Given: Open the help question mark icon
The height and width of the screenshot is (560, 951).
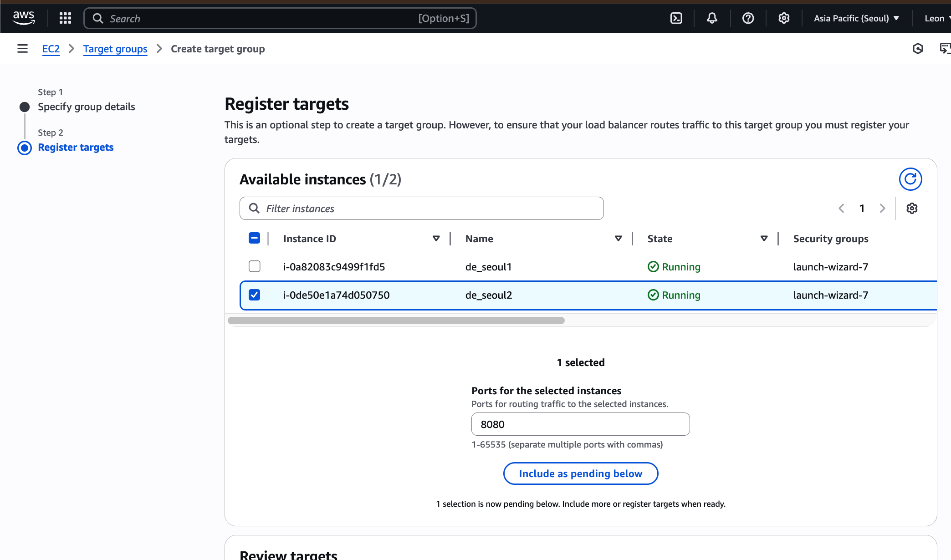Looking at the screenshot, I should tap(748, 18).
